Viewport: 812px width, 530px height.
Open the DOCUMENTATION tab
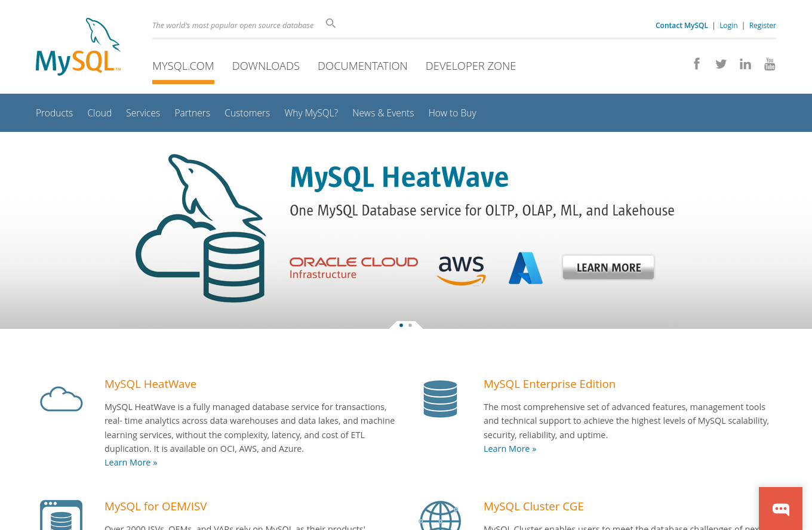(362, 66)
